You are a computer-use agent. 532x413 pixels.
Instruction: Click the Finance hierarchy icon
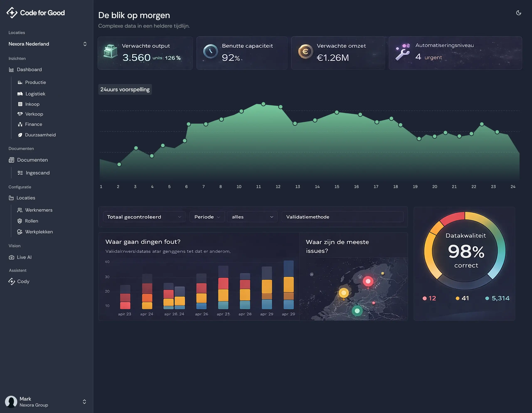point(20,124)
